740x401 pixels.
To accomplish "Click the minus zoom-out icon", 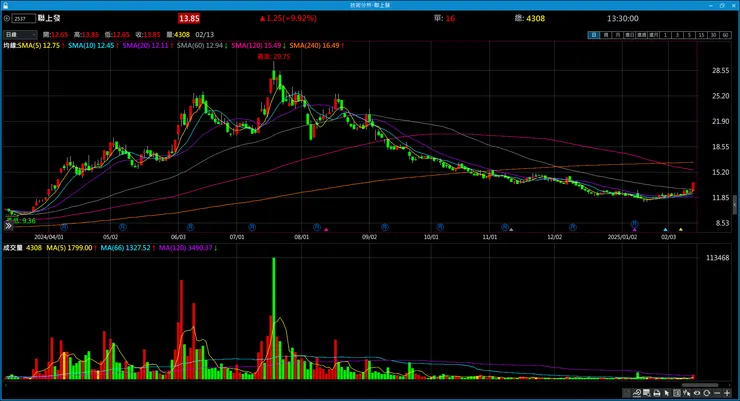I will (x=717, y=393).
